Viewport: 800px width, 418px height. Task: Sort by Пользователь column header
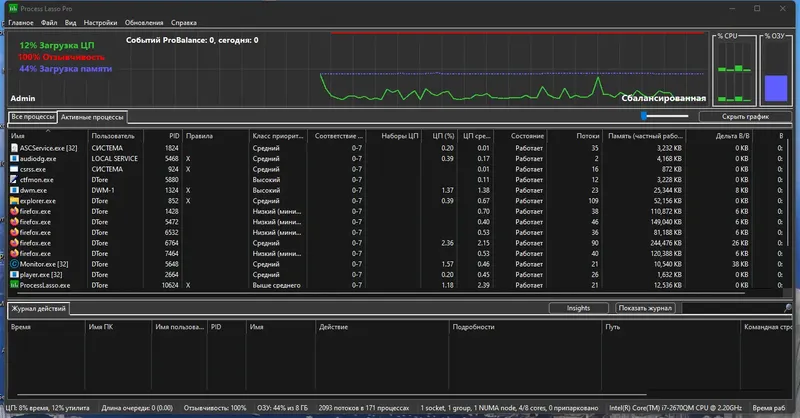click(x=116, y=136)
